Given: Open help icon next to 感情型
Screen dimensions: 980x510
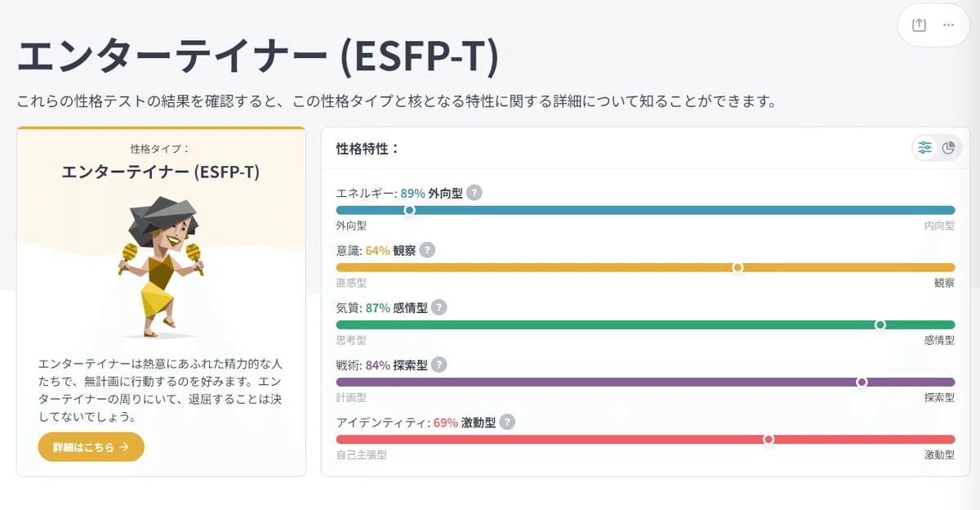Looking at the screenshot, I should tap(439, 308).
